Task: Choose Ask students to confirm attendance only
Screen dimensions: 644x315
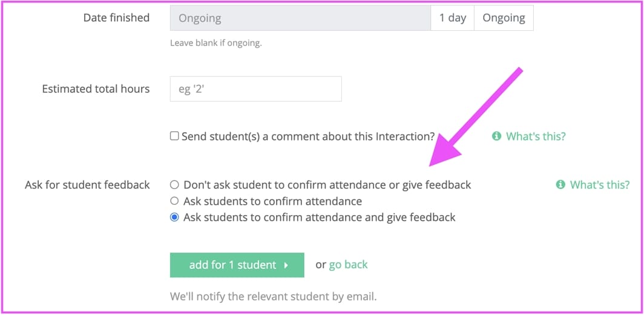Action: tap(174, 201)
